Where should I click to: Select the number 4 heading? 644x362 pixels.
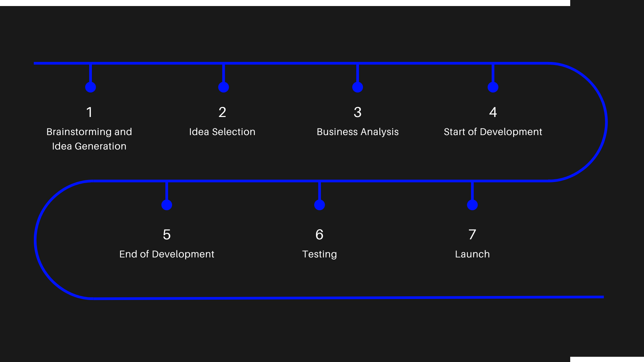(493, 112)
